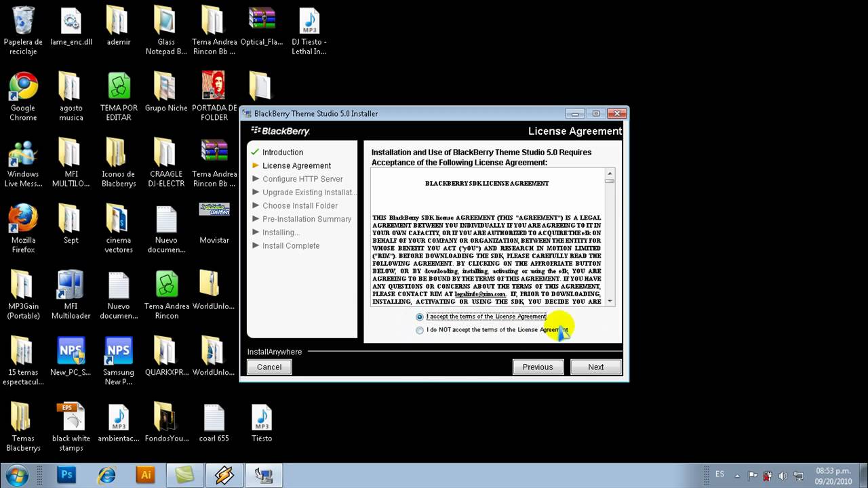Select the black white stamps EPS file
Image resolution: width=868 pixels, height=488 pixels.
(71, 428)
